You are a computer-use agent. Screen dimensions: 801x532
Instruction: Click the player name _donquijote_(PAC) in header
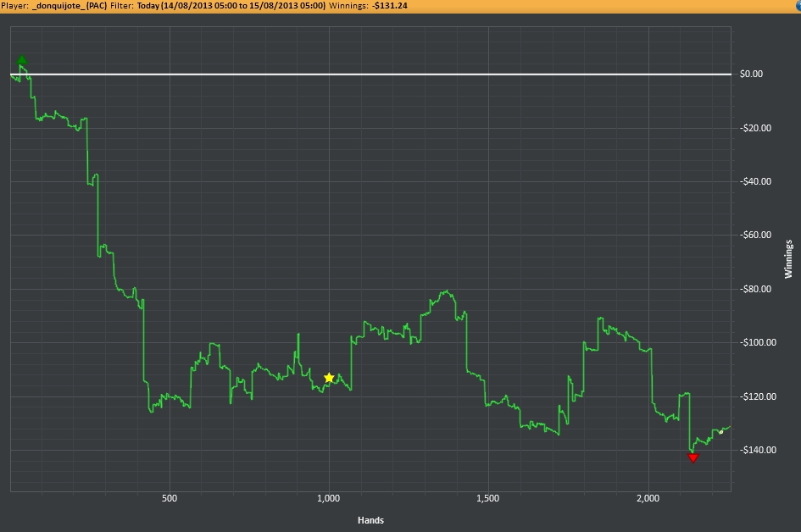click(x=69, y=6)
